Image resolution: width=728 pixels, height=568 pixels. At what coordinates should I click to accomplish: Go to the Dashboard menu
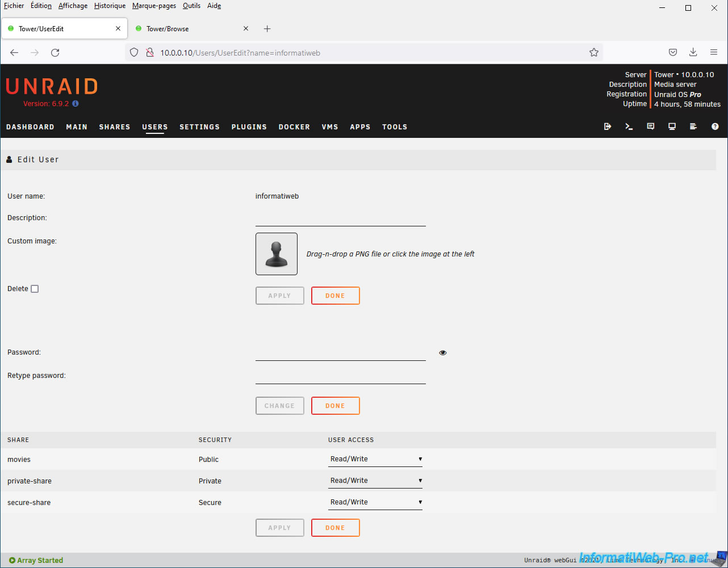coord(30,127)
